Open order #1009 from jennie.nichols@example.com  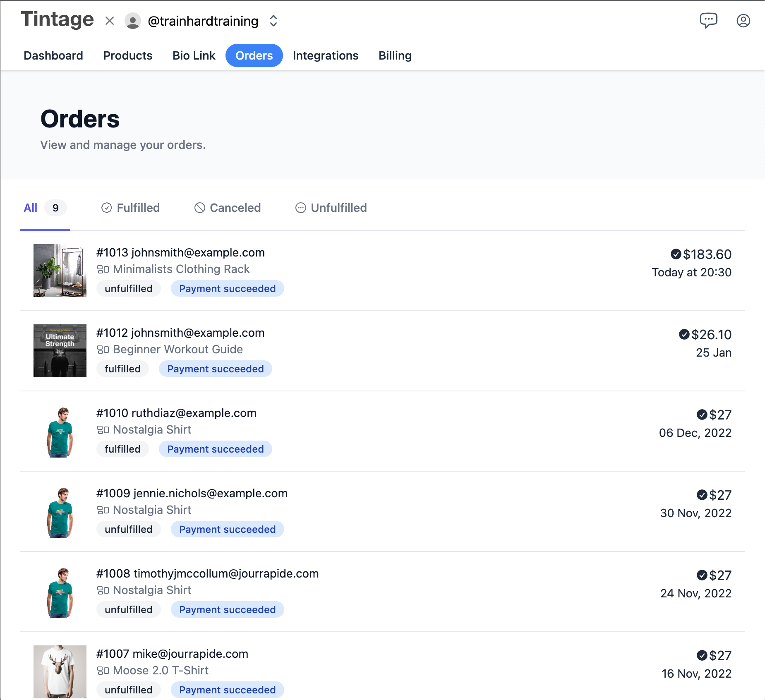coord(192,493)
